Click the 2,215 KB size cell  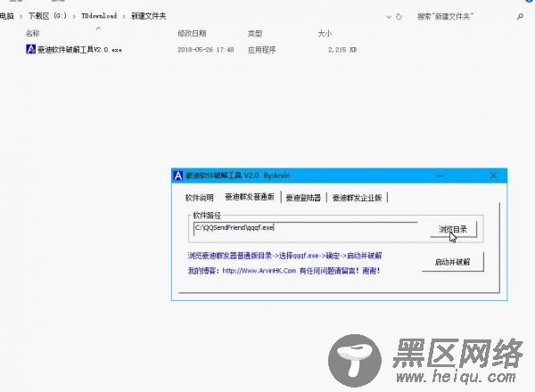point(342,50)
